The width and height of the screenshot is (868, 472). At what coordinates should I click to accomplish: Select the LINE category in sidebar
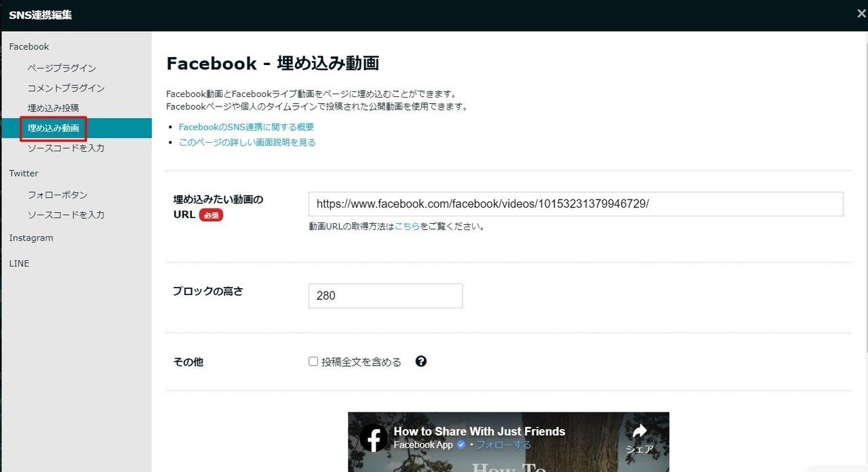coord(19,263)
